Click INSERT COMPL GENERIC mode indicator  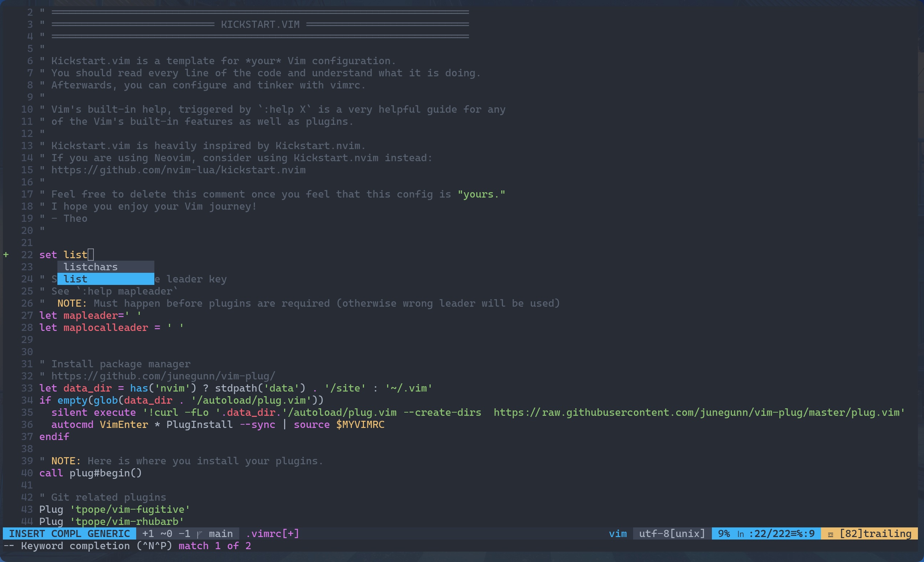coord(70,533)
